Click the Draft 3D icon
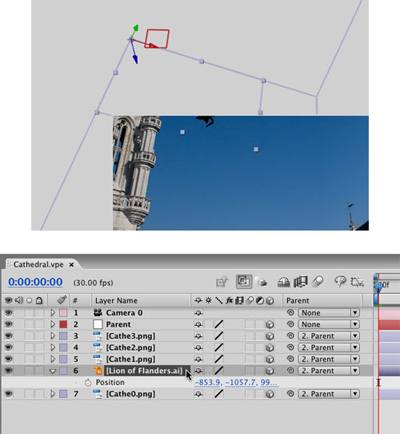The image size is (400, 434). tap(262, 282)
